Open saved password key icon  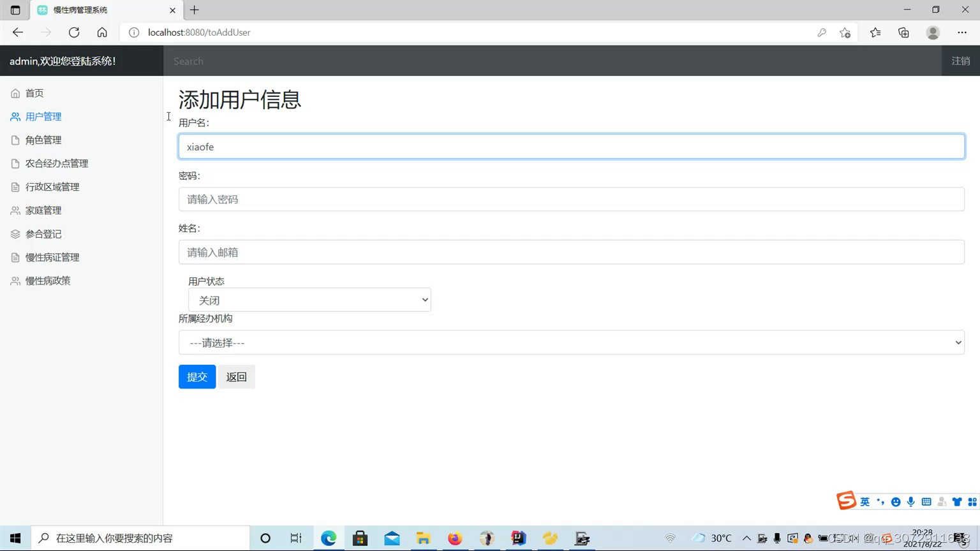tap(822, 33)
